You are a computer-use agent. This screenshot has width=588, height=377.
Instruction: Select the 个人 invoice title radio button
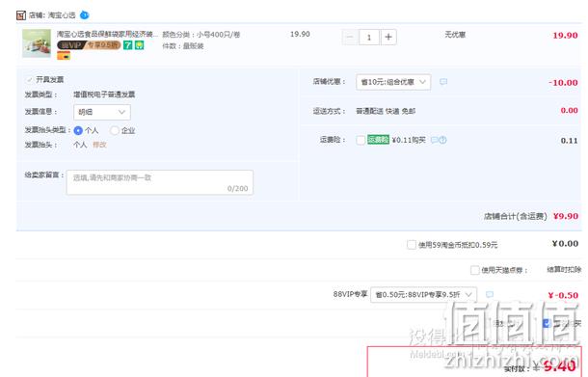[78, 130]
